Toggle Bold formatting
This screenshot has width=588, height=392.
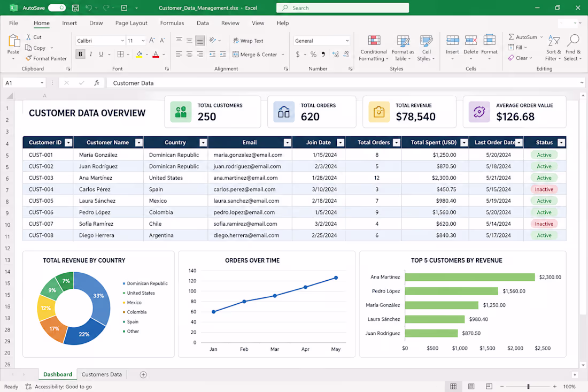point(80,55)
